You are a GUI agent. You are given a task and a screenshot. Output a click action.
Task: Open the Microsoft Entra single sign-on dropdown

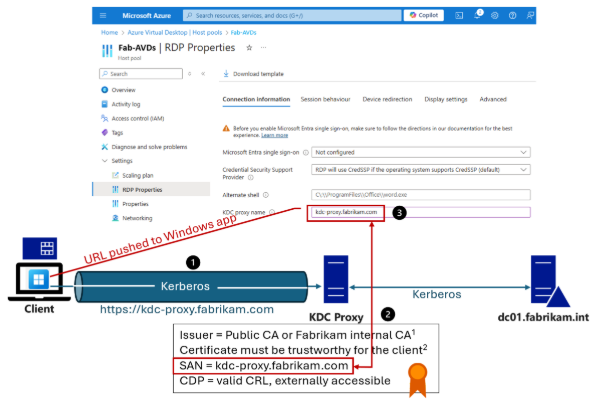pyautogui.click(x=421, y=152)
